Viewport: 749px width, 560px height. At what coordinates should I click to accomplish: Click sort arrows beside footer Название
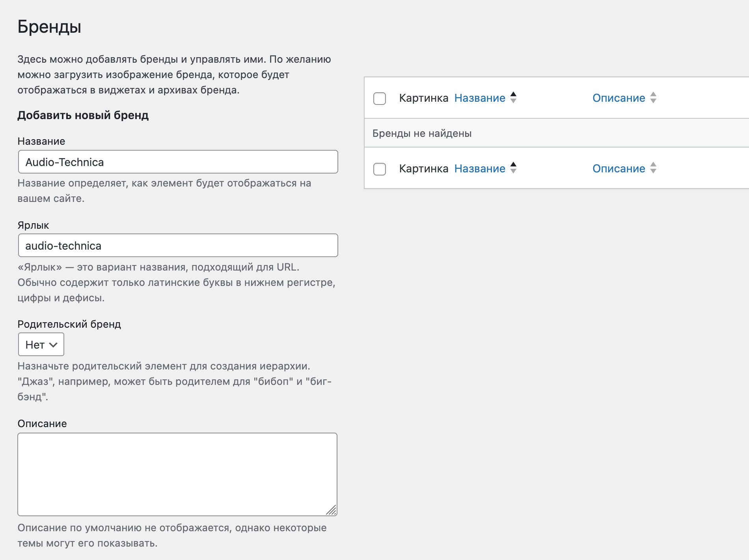(x=513, y=168)
